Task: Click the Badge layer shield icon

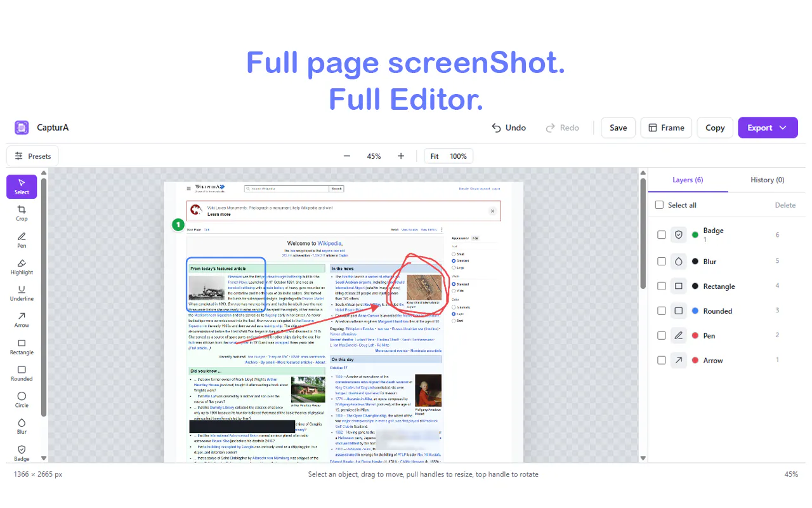Action: tap(679, 235)
